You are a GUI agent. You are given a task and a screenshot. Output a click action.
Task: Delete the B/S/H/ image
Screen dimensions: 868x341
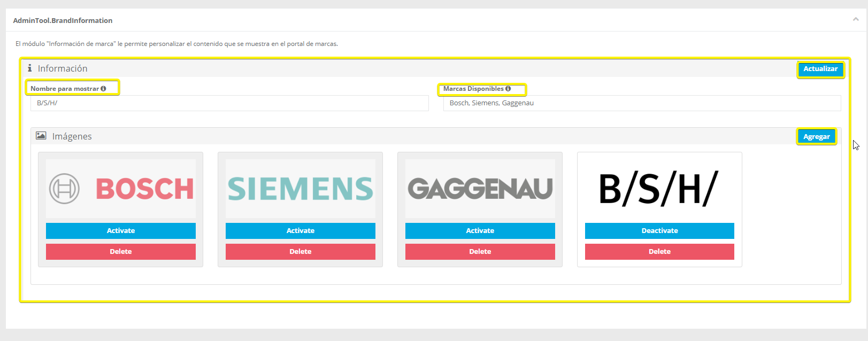click(x=659, y=252)
